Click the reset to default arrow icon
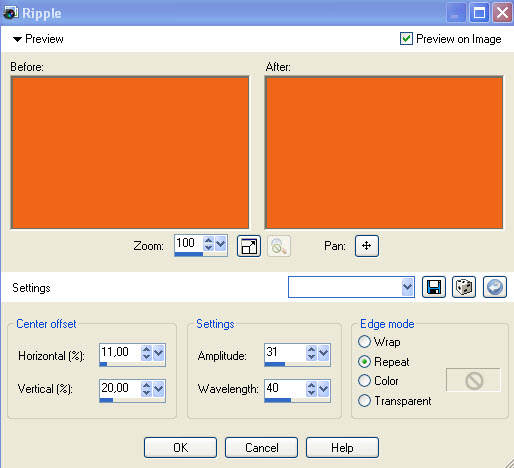The image size is (514, 468). tap(495, 287)
